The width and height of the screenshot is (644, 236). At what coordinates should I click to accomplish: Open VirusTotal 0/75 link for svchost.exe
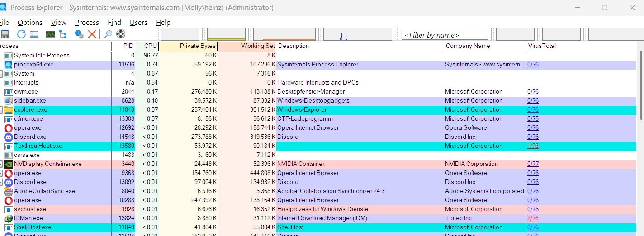coord(533,209)
